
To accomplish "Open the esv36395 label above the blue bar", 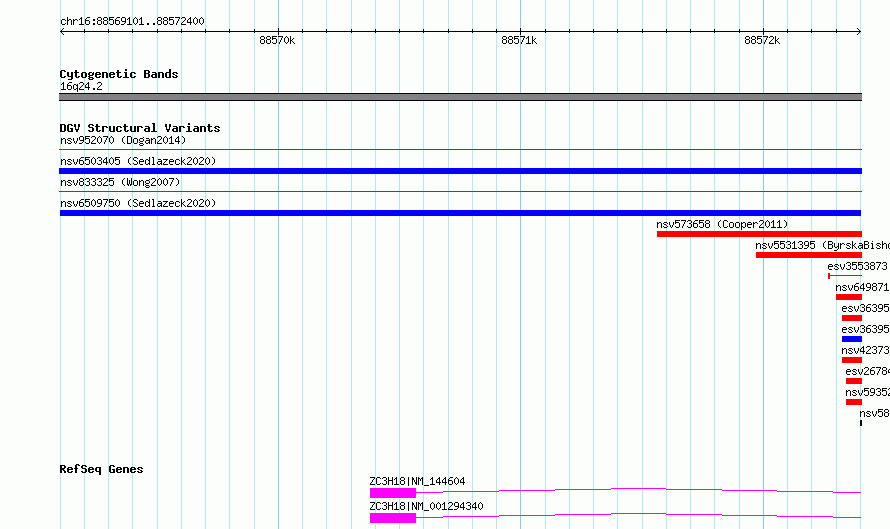I will [865, 329].
